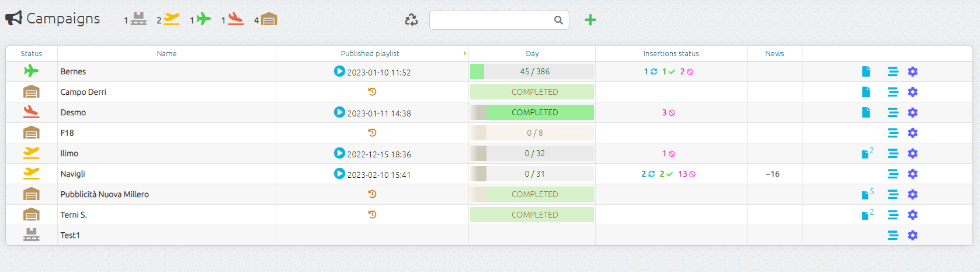Image resolution: width=980 pixels, height=272 pixels.
Task: Sort by the Insertions status column header
Action: coord(670,53)
